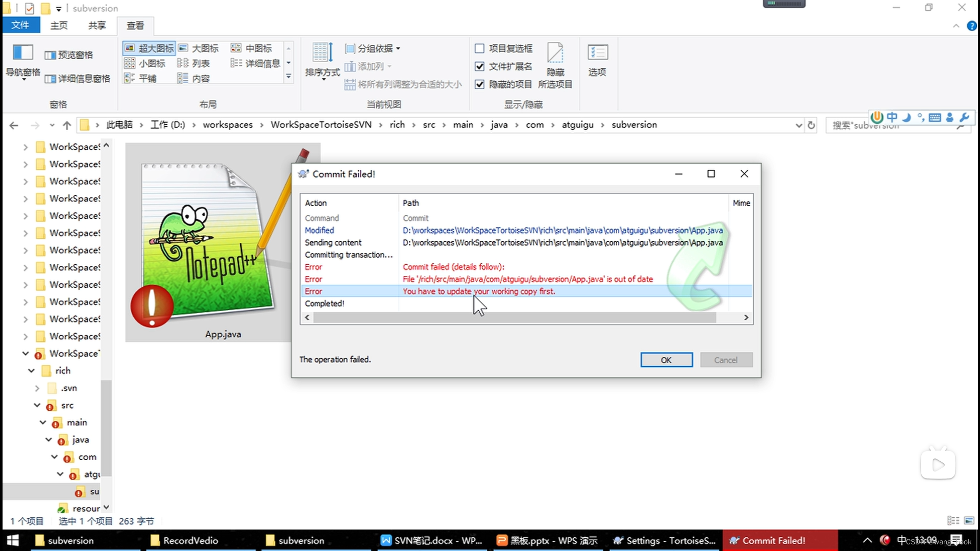The image size is (980, 551).
Task: Open the 查看 ribbon tab
Action: 135,25
